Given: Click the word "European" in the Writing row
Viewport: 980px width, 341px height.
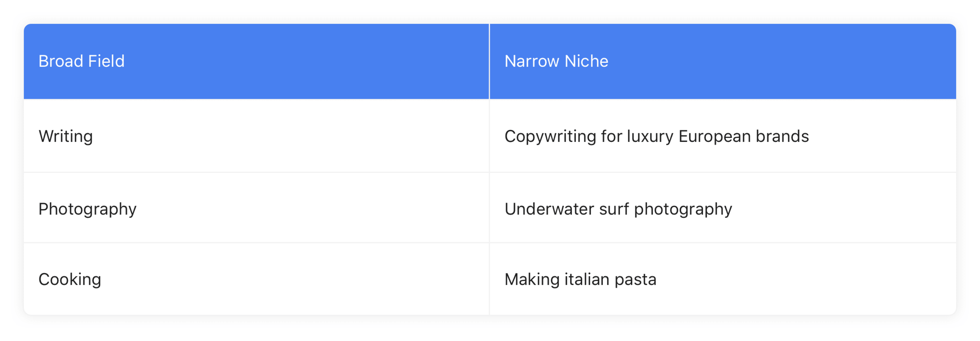Looking at the screenshot, I should pyautogui.click(x=714, y=137).
